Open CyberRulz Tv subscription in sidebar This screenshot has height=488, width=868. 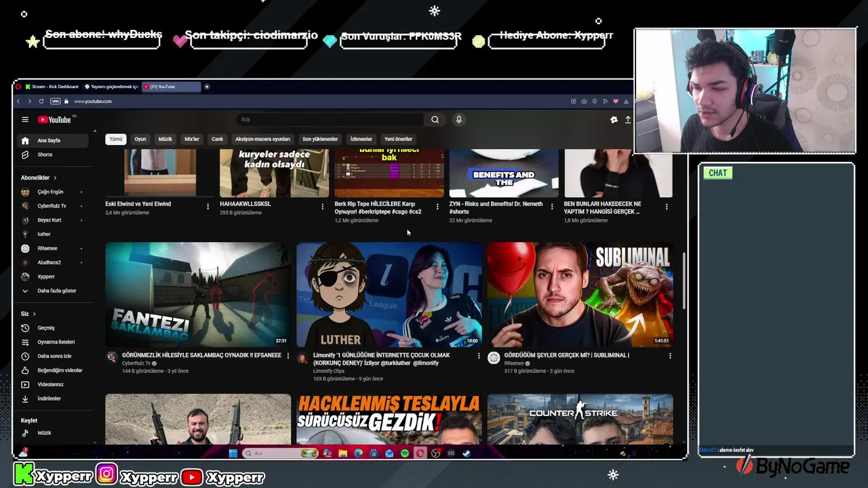pyautogui.click(x=54, y=206)
